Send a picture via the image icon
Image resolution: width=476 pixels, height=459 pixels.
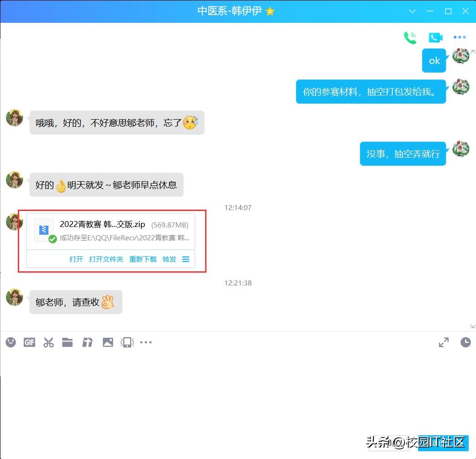[108, 342]
